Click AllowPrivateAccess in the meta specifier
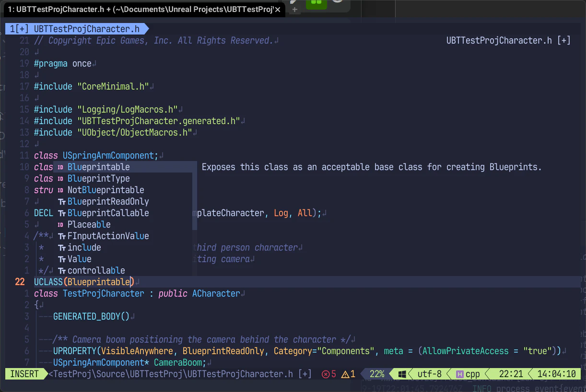Image resolution: width=586 pixels, height=392 pixels. pos(465,351)
